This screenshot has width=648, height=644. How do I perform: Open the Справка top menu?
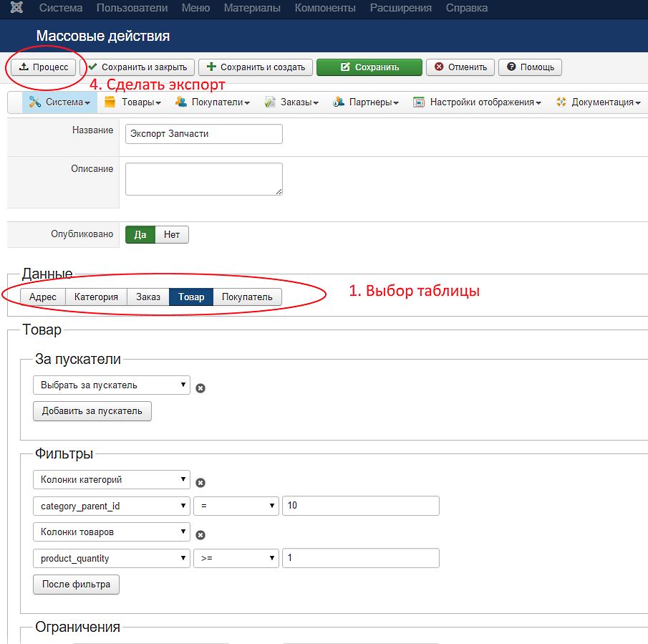click(x=467, y=8)
